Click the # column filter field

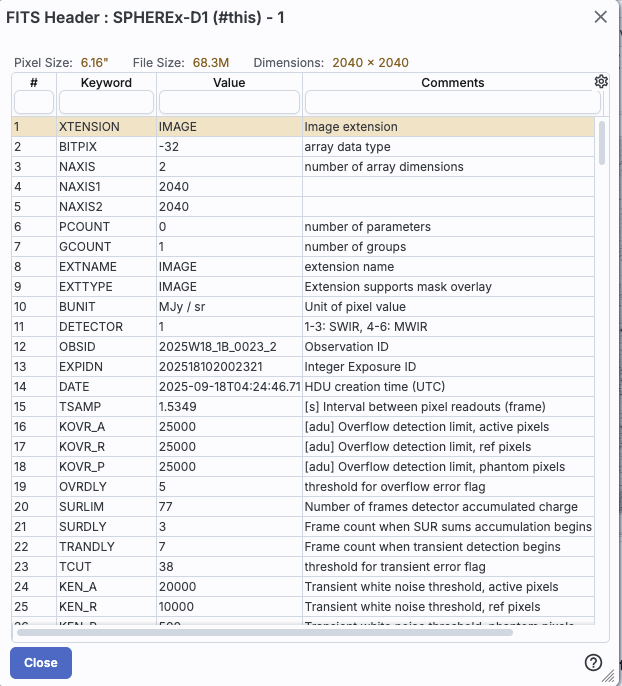34,102
